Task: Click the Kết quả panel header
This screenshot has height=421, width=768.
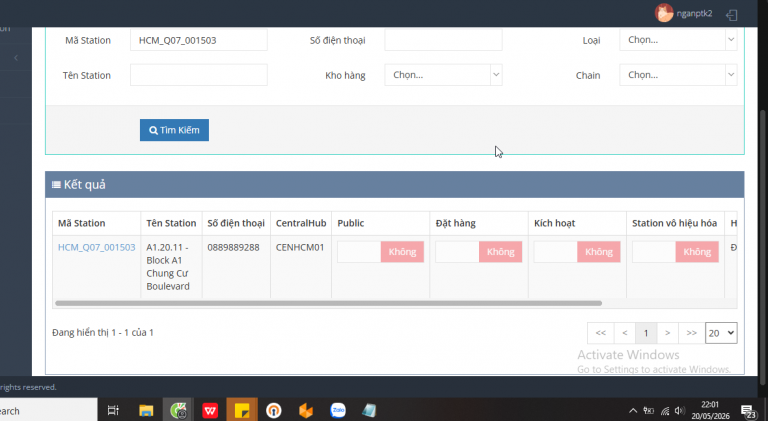Action: pos(395,185)
